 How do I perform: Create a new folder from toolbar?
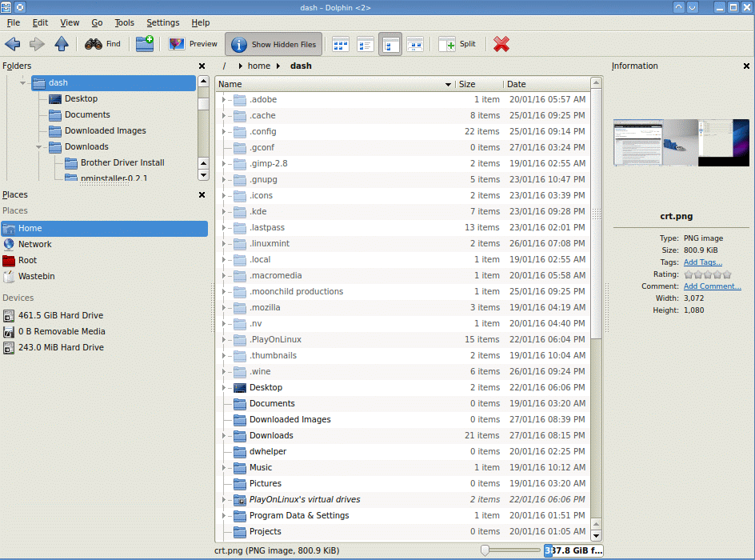pos(145,44)
